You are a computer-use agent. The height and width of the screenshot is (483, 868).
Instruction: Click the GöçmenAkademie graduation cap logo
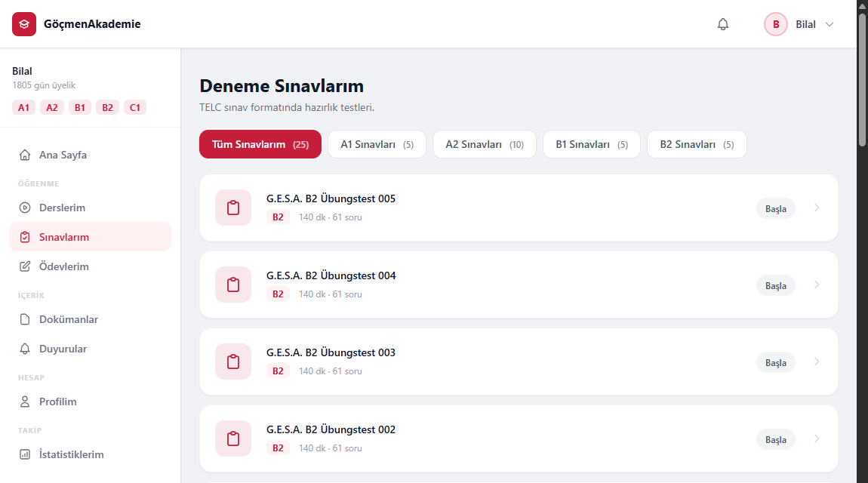pos(24,24)
